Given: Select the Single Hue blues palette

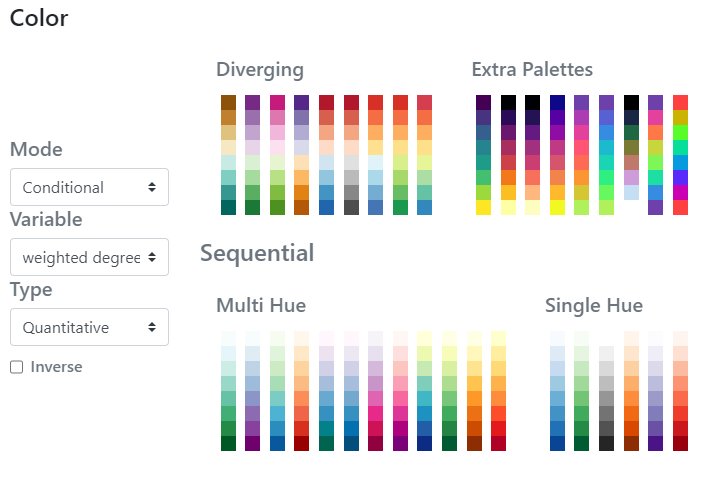Looking at the screenshot, I should coord(557,391).
